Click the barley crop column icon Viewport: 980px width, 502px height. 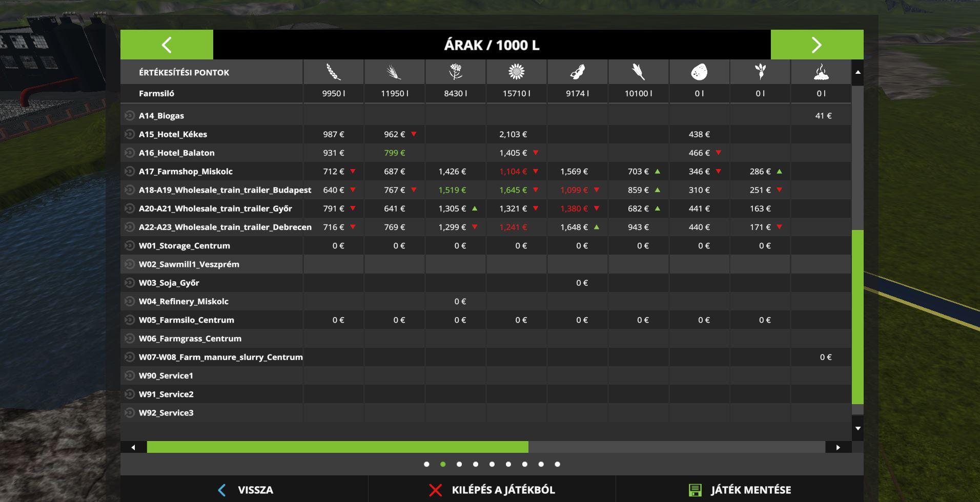pos(394,72)
